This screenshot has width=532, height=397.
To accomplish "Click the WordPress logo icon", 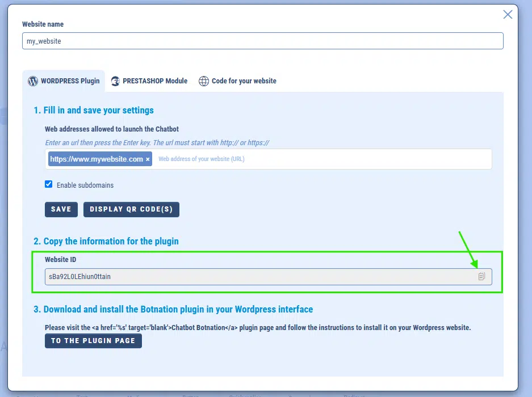I will tap(33, 81).
